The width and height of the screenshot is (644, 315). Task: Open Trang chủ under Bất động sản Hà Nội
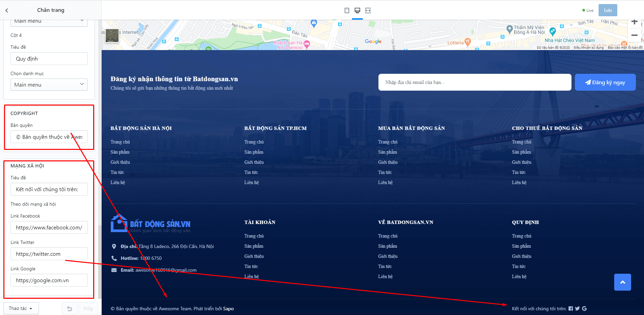coord(120,142)
